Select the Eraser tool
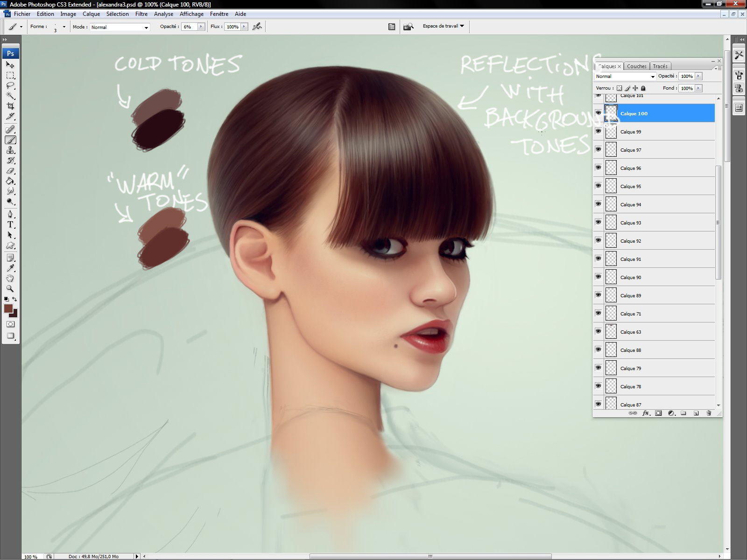 (10, 171)
